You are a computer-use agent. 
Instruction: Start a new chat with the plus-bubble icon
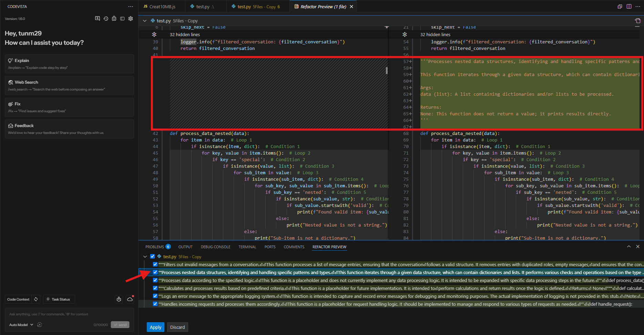tap(98, 19)
